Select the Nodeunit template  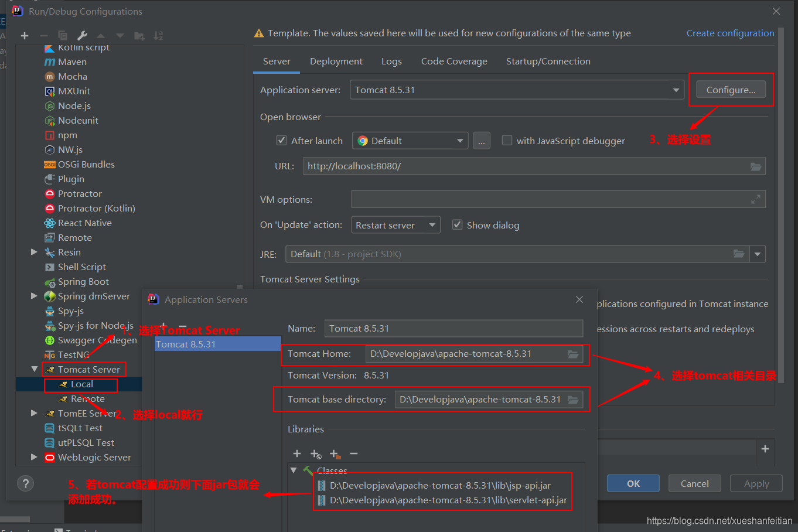click(x=78, y=121)
